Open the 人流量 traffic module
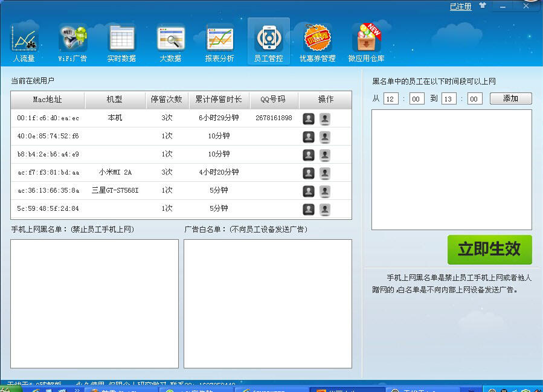 point(24,42)
